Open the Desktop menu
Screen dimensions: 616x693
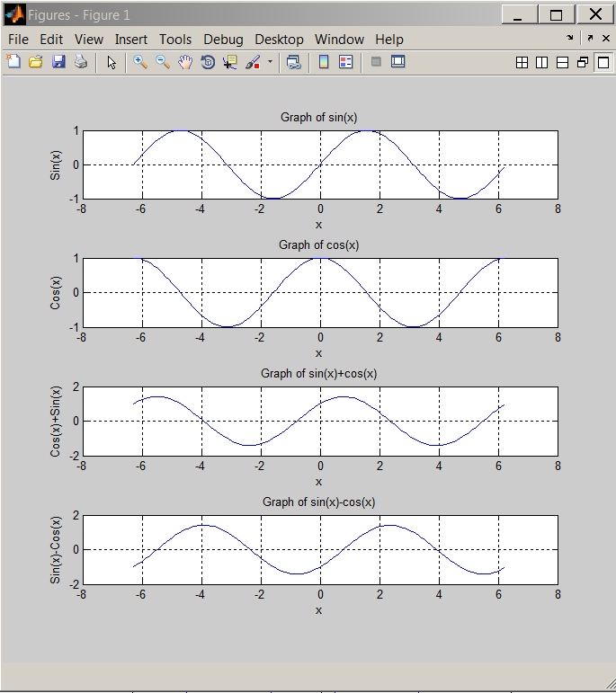click(279, 40)
